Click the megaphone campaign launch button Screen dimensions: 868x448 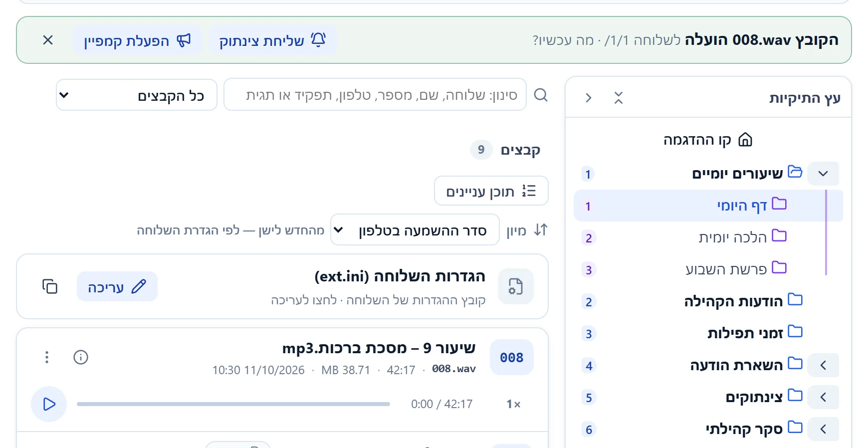tap(138, 40)
